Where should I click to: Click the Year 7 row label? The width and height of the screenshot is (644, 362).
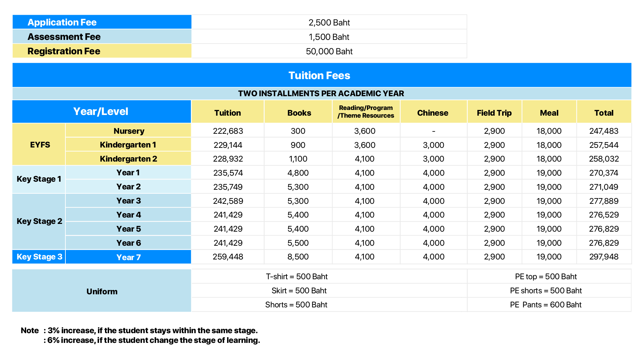(128, 257)
